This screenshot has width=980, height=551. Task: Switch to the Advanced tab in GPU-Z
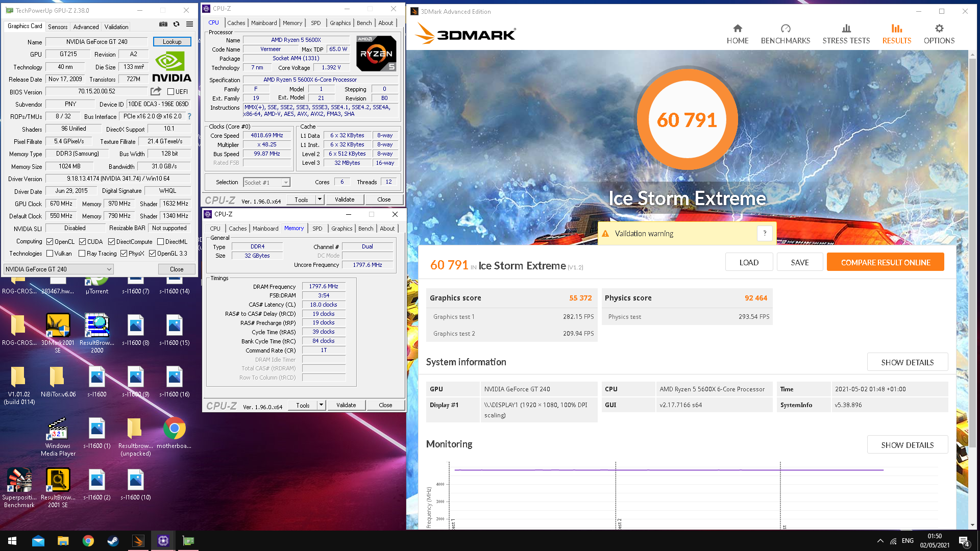tap(86, 27)
